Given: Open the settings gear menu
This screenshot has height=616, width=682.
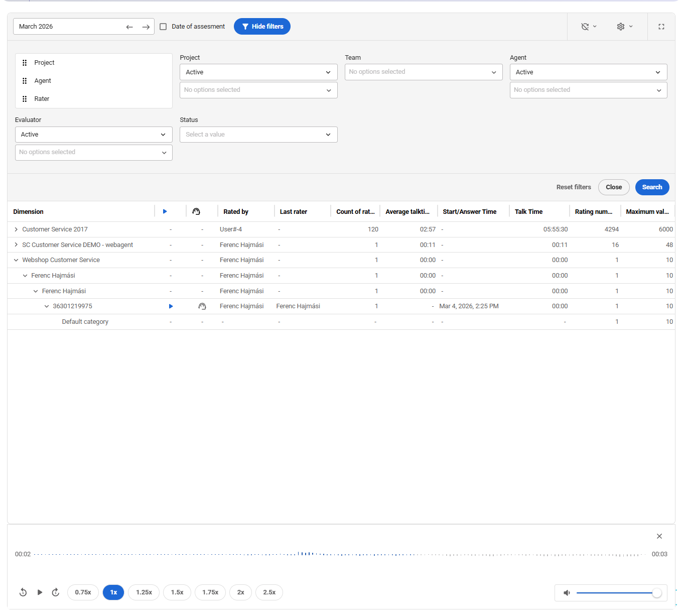Looking at the screenshot, I should coord(624,27).
